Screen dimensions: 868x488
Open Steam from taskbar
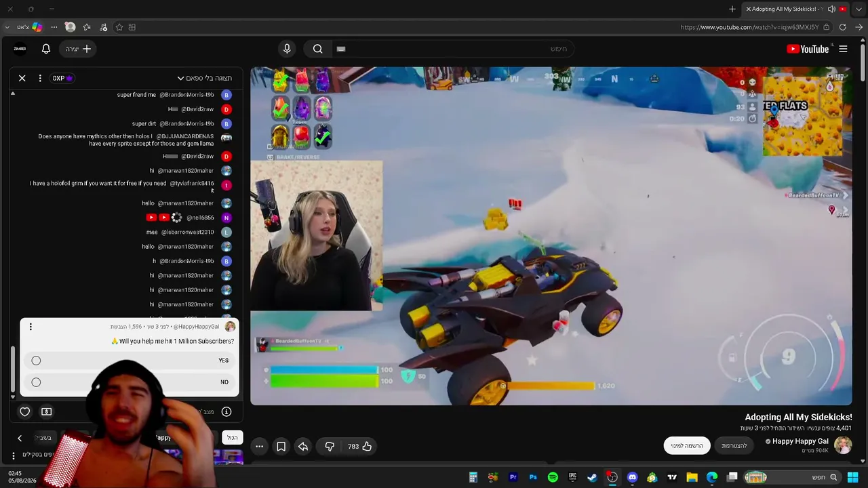click(x=592, y=477)
